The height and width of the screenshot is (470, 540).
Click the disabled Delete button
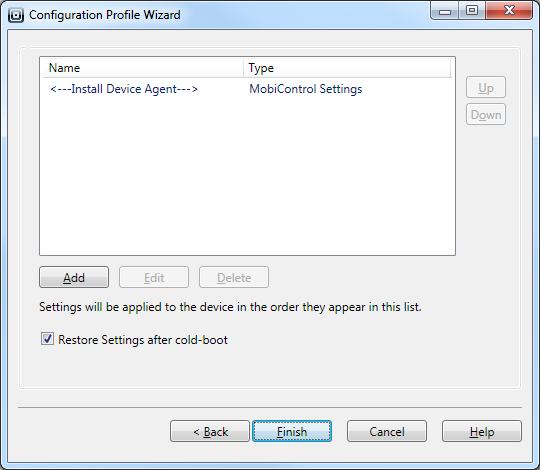234,277
